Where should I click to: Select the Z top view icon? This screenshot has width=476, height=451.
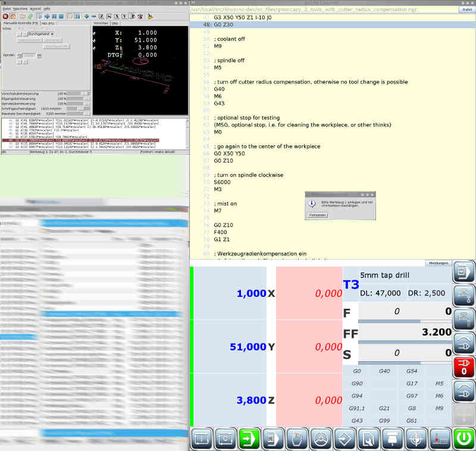(101, 17)
